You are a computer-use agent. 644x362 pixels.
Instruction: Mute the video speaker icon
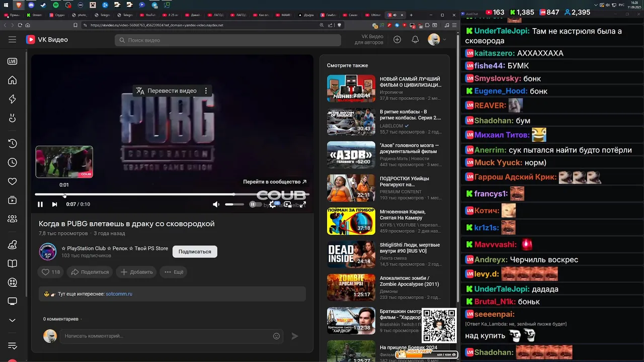[x=216, y=204]
